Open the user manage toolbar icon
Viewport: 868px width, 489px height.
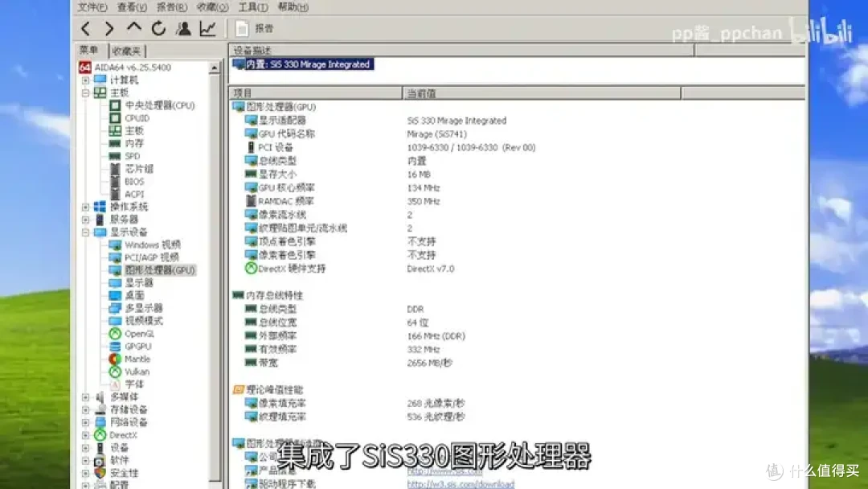[183, 28]
